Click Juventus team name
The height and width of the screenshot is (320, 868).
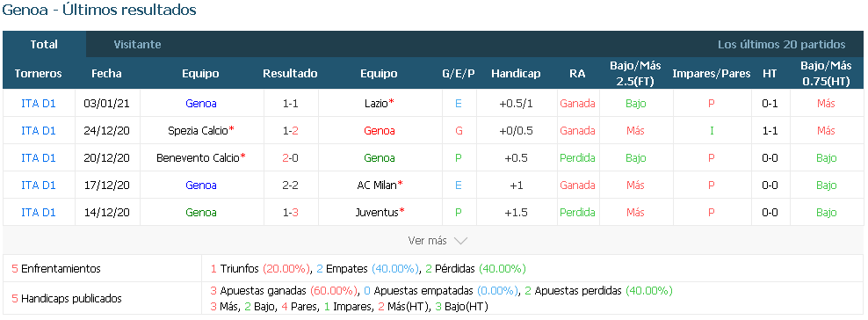377,212
